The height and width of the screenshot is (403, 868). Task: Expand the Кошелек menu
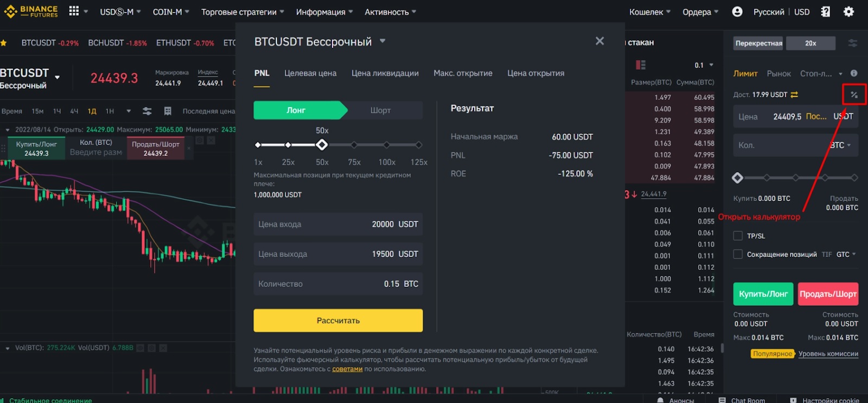tap(649, 12)
